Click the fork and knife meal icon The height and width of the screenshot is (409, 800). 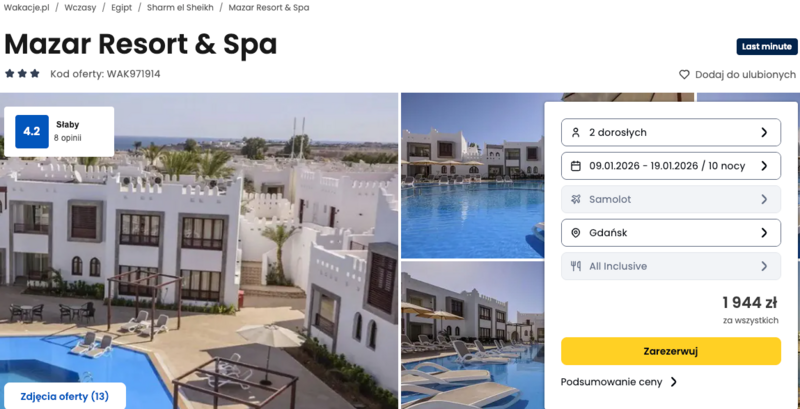pos(576,266)
